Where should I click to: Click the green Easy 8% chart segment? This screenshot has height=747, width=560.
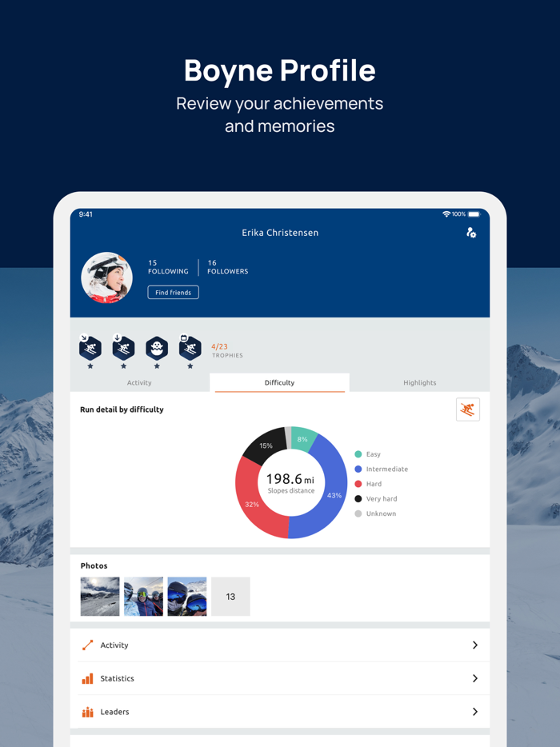pyautogui.click(x=303, y=438)
